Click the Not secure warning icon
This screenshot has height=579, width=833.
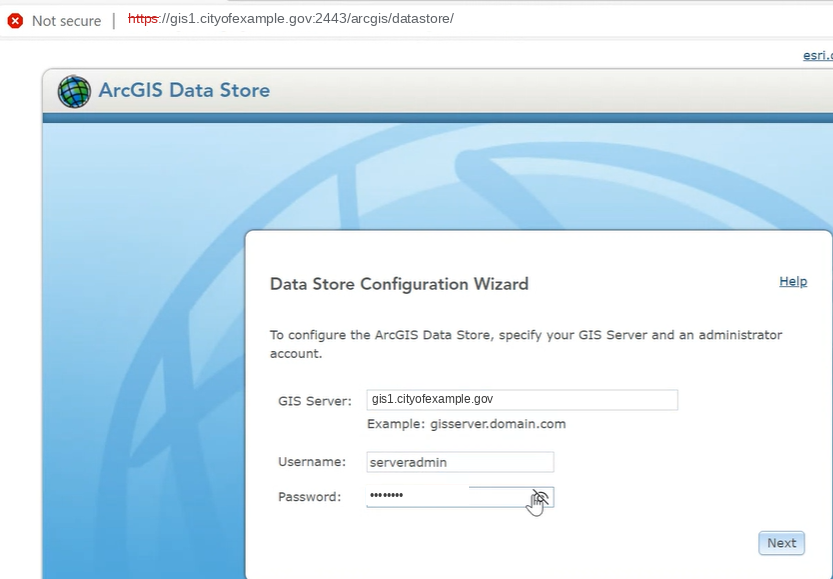15,21
